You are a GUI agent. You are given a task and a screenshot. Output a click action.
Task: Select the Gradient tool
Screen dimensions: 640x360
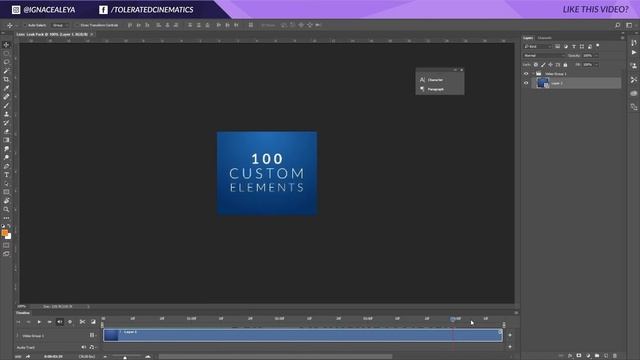[6, 140]
